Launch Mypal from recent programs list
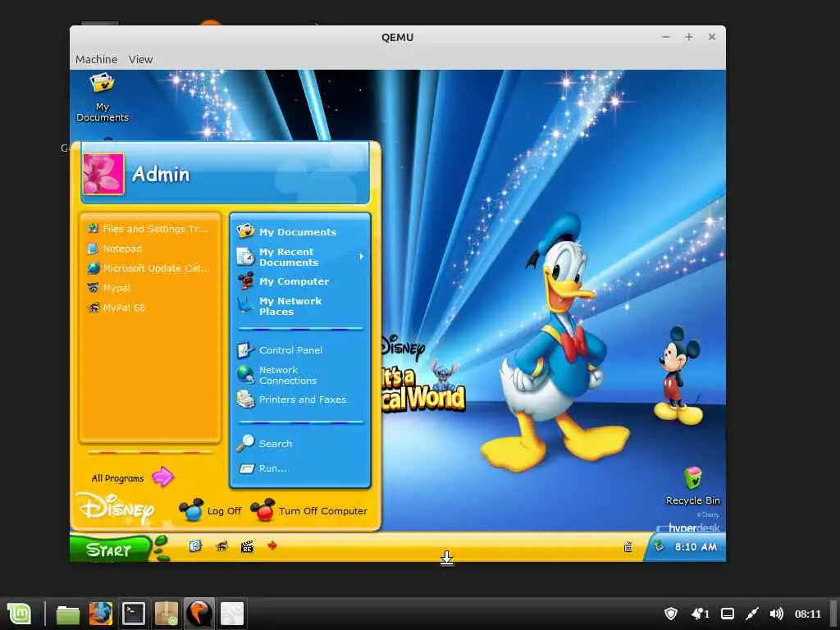 click(109, 288)
